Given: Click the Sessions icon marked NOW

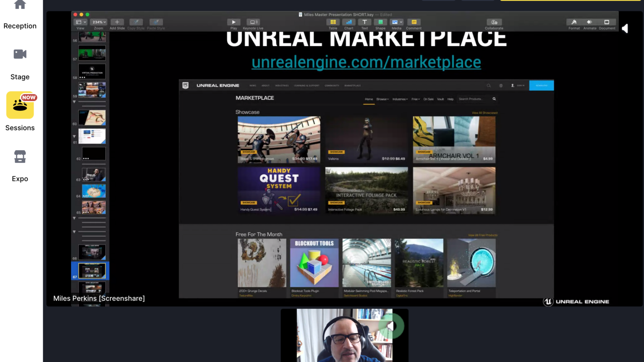Looking at the screenshot, I should pos(20,105).
